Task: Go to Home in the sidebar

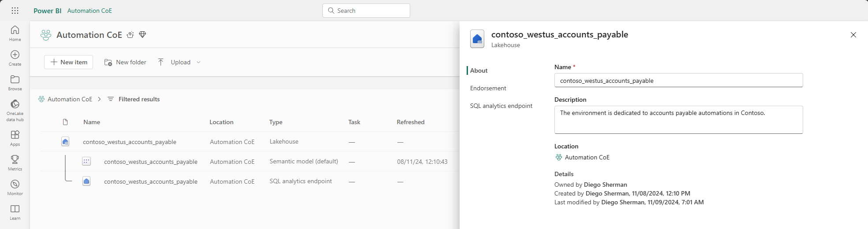Action: tap(15, 33)
